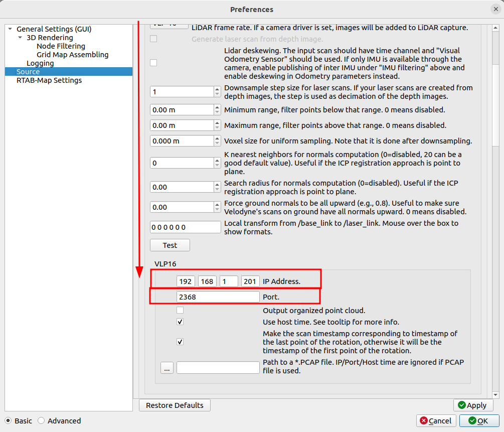Collapse the General Settings (GUI) tree node

(10, 30)
